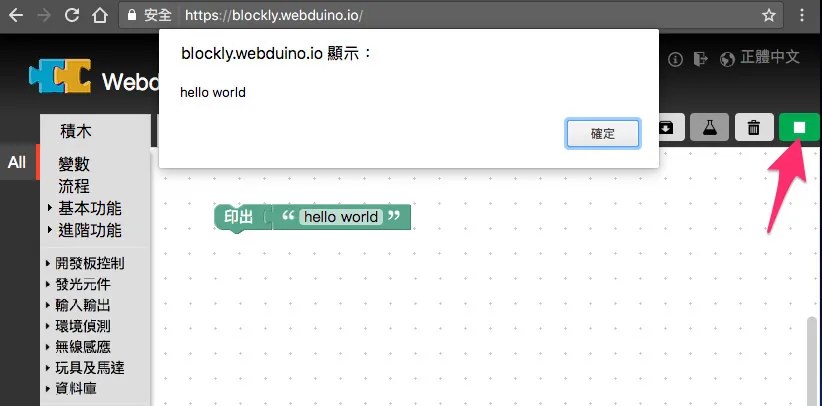Click the blockly.webduino.io 顯示 dialog title
The image size is (822, 406).
tap(276, 53)
